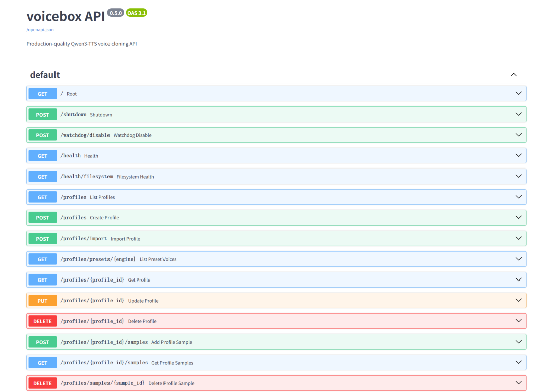Click the default section heading
545x392 pixels.
[x=45, y=75]
